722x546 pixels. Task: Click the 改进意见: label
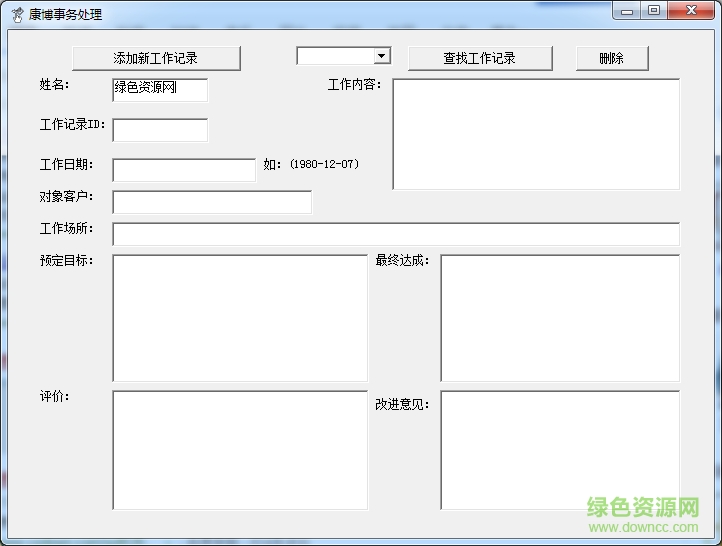pos(402,404)
